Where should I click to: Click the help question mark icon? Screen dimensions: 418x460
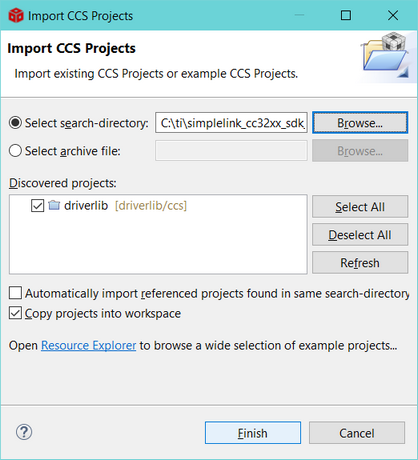coord(24,432)
